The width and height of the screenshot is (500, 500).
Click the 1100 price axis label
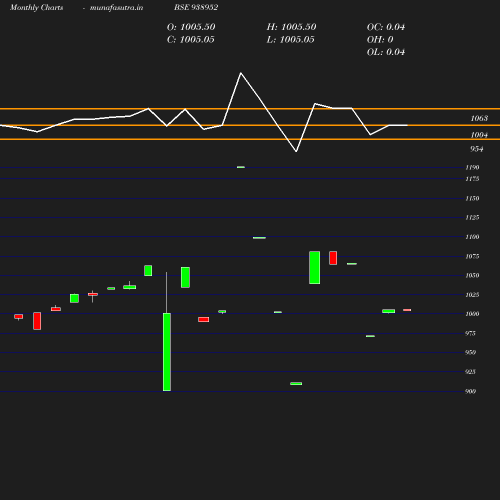click(472, 237)
